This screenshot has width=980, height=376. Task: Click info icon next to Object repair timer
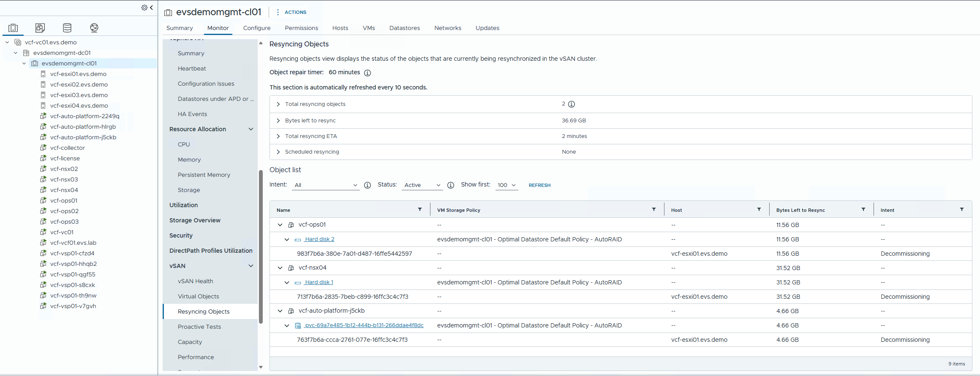367,73
